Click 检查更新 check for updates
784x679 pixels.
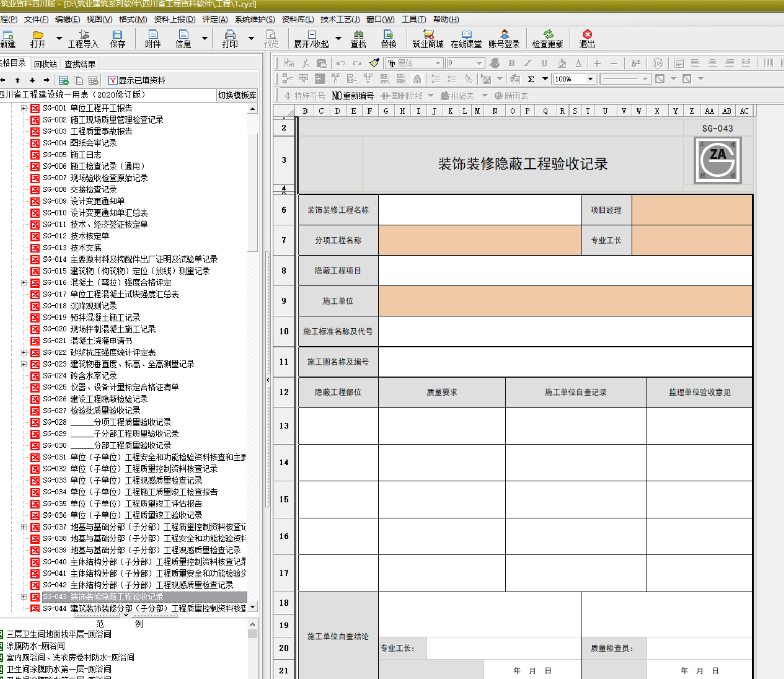click(548, 39)
